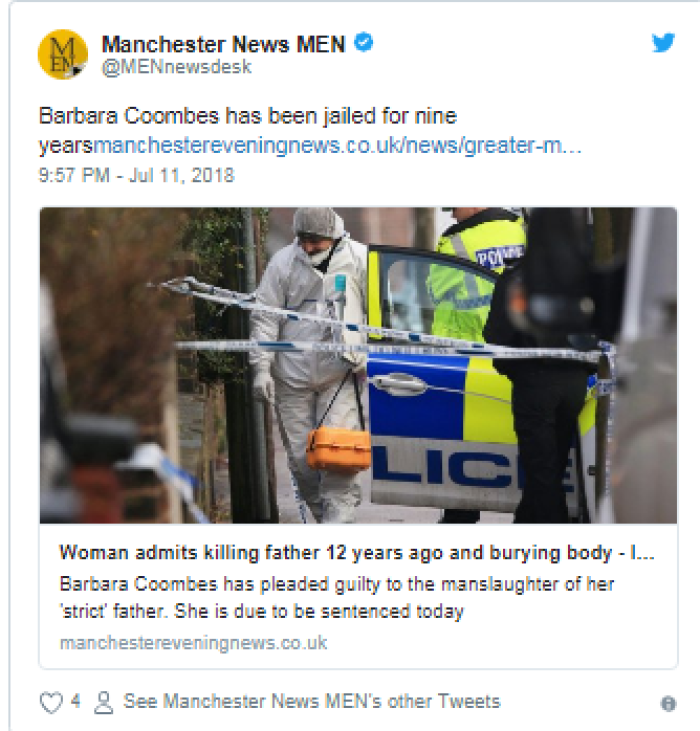Open headline Woman admits killing father
This screenshot has height=731, width=700.
click(357, 552)
